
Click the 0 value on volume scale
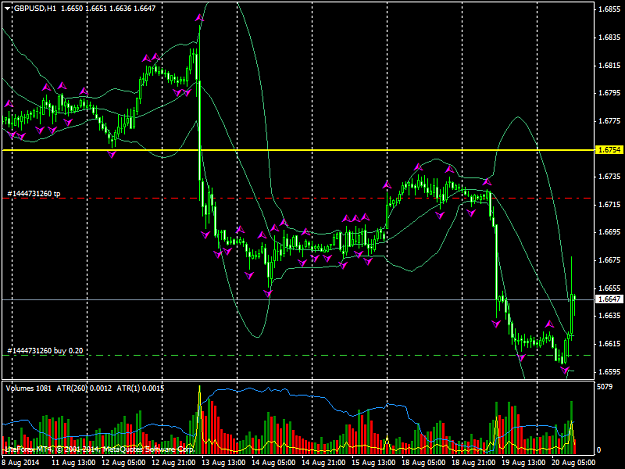click(x=599, y=450)
